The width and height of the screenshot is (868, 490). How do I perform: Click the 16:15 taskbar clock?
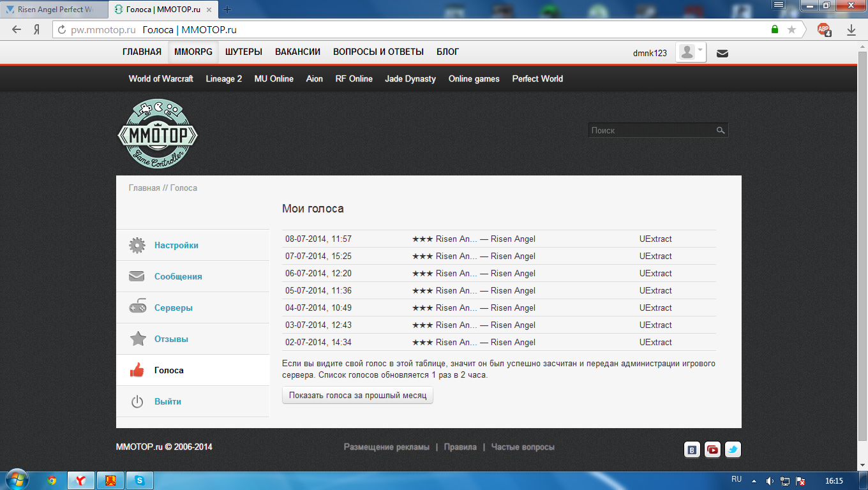pyautogui.click(x=834, y=481)
